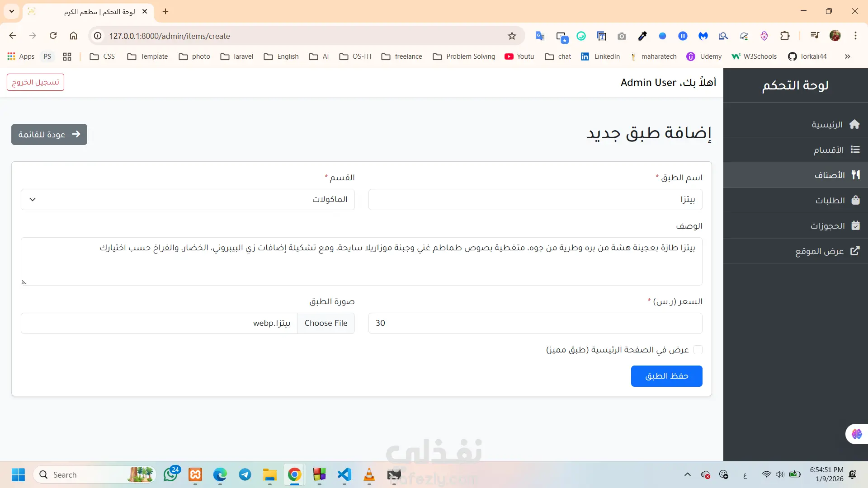
Task: Click the list icon next to الأقسام
Action: click(855, 150)
